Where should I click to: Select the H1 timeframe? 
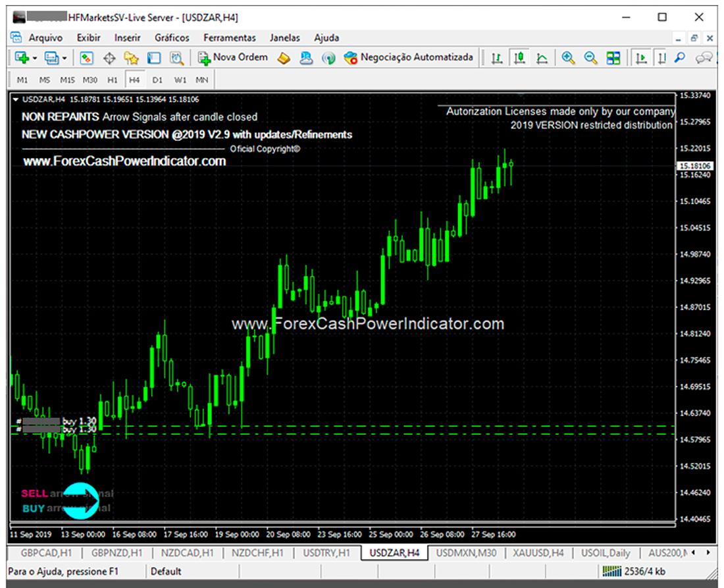(112, 80)
